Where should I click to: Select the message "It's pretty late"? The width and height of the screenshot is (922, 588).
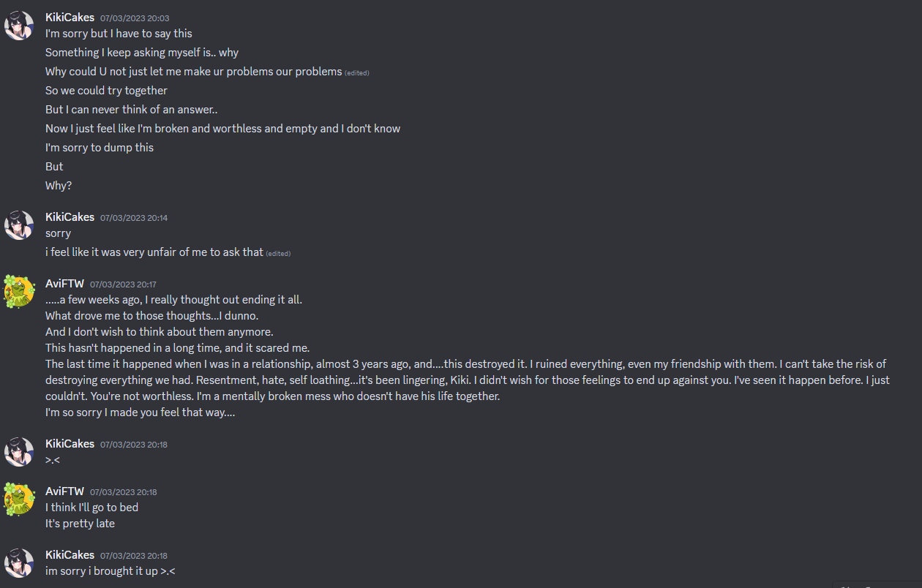coord(80,524)
